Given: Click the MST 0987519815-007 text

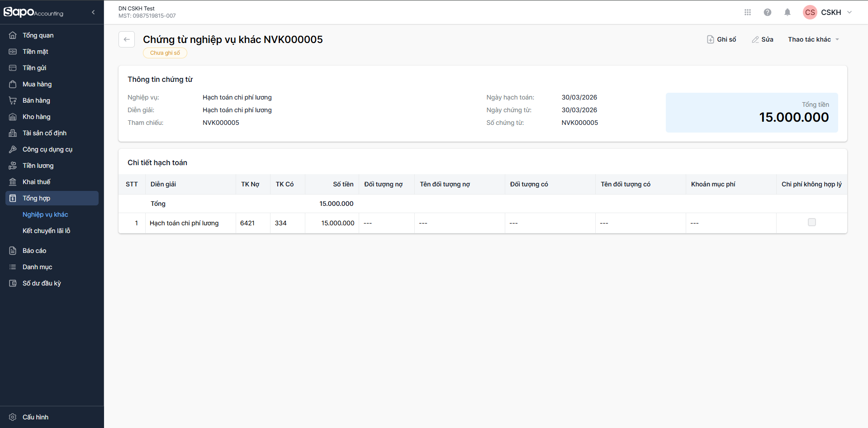Looking at the screenshot, I should [x=147, y=16].
